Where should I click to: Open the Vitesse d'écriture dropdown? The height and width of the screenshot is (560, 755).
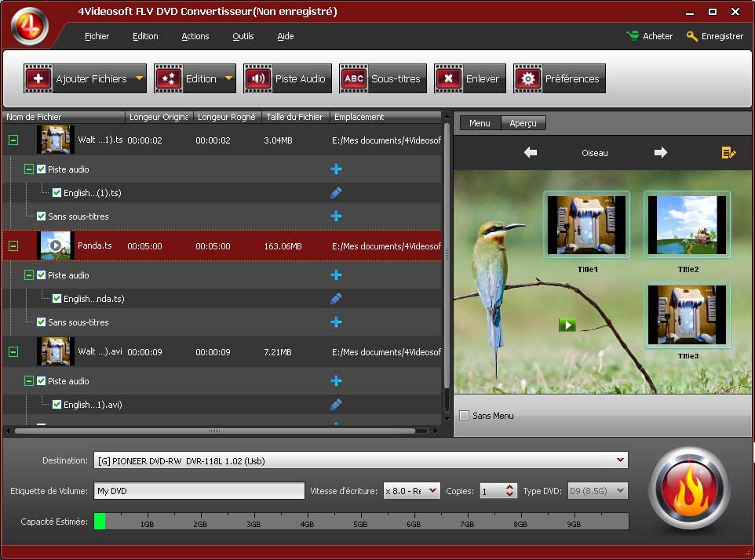click(432, 491)
